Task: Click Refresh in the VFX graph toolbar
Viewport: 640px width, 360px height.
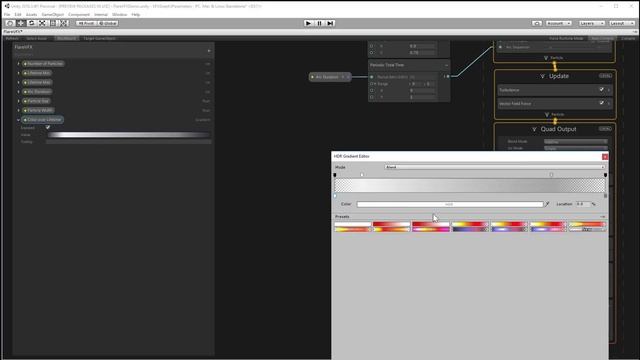Action: pyautogui.click(x=12, y=38)
